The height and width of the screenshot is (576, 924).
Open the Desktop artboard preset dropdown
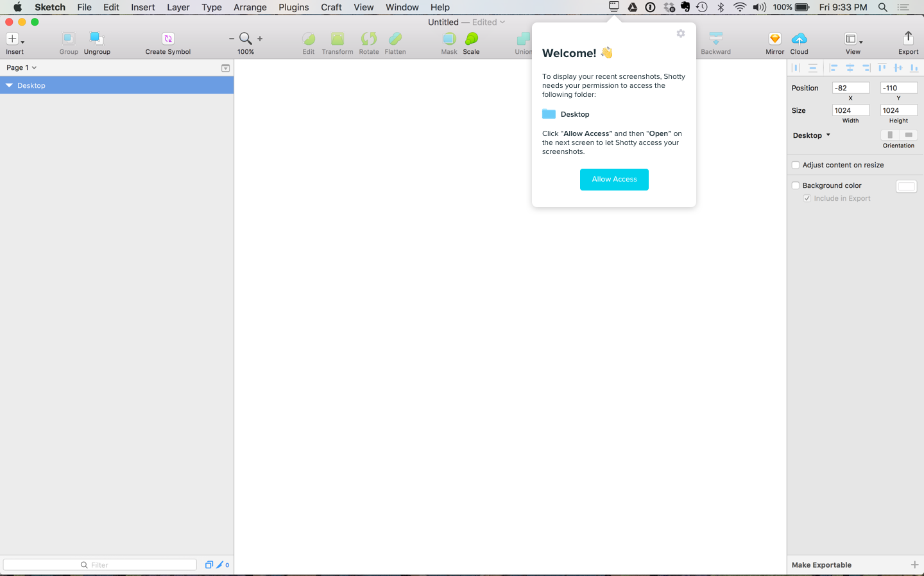coord(812,135)
